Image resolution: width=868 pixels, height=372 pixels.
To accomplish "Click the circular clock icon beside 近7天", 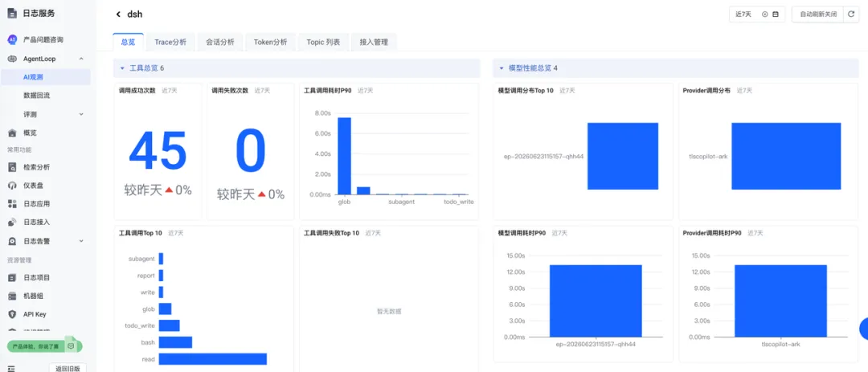I will (765, 14).
